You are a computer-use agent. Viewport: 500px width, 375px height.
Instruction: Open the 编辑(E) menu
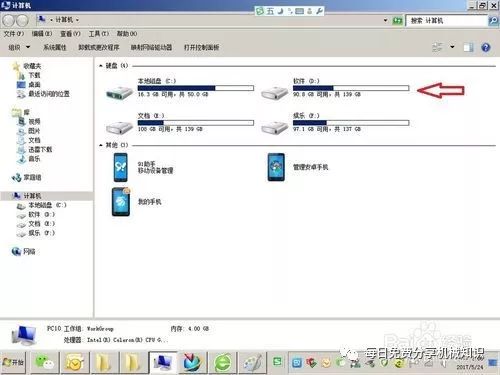pyautogui.click(x=42, y=34)
